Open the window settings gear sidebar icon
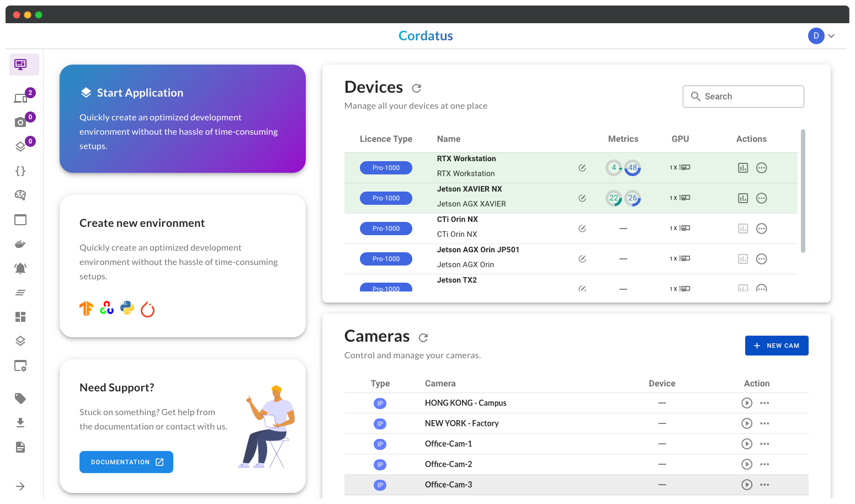 tap(20, 365)
